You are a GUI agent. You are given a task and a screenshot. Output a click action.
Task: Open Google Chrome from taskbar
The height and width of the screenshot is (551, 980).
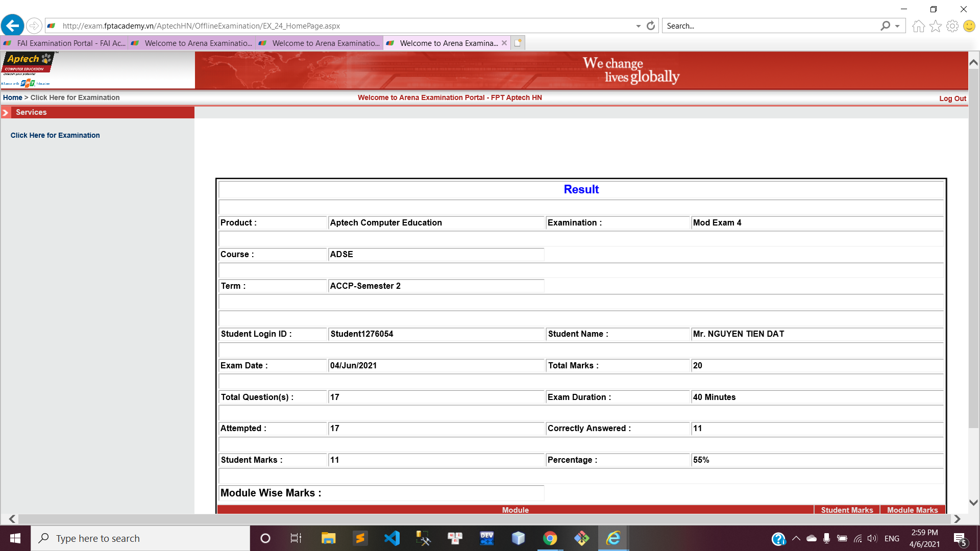tap(550, 538)
